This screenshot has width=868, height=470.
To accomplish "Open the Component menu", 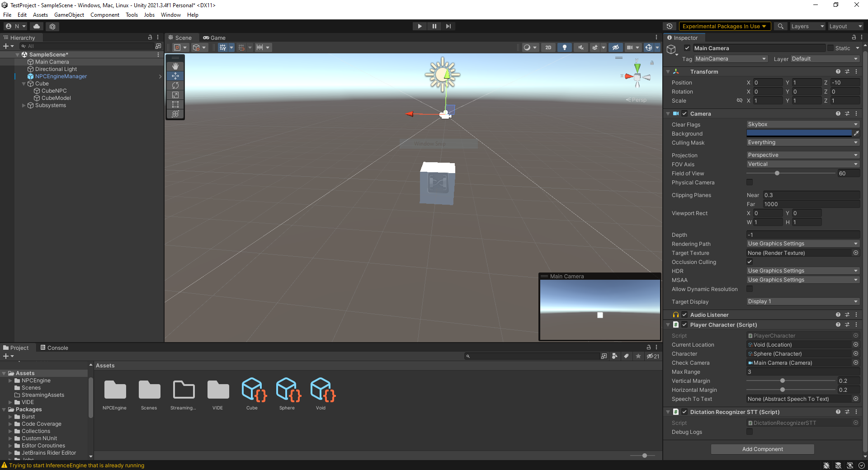I will 105,15.
